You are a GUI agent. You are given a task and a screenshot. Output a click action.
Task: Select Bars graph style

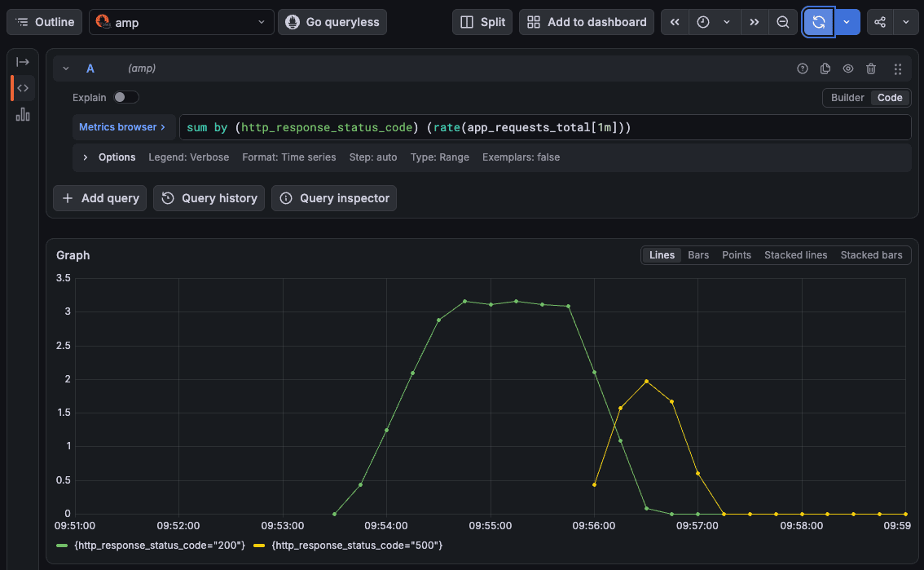[698, 255]
